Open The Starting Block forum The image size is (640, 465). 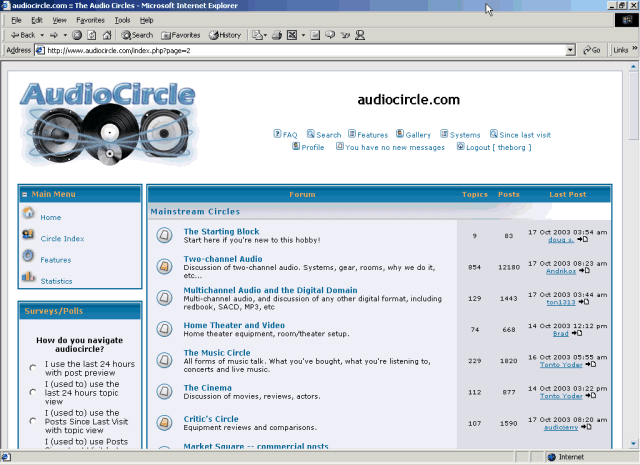(221, 231)
